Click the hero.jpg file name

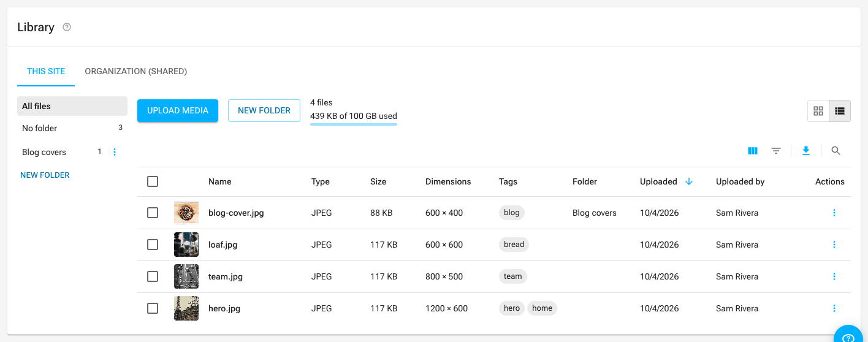coord(224,308)
